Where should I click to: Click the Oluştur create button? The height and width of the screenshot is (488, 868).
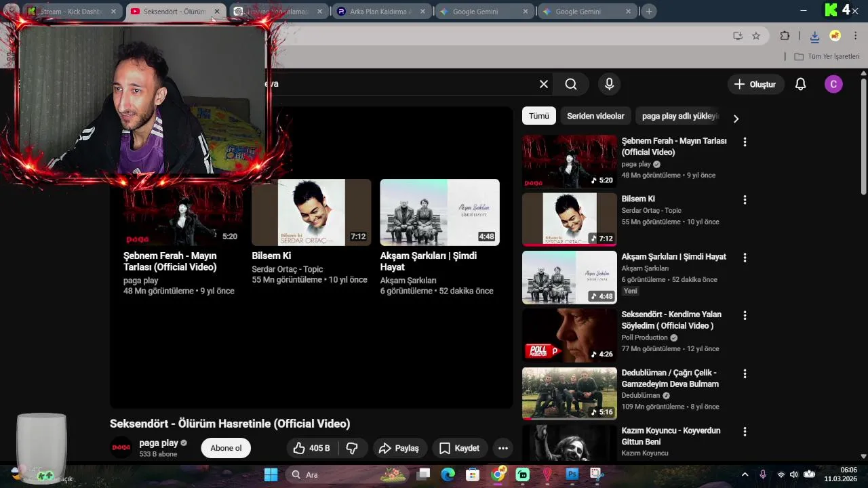tap(755, 84)
